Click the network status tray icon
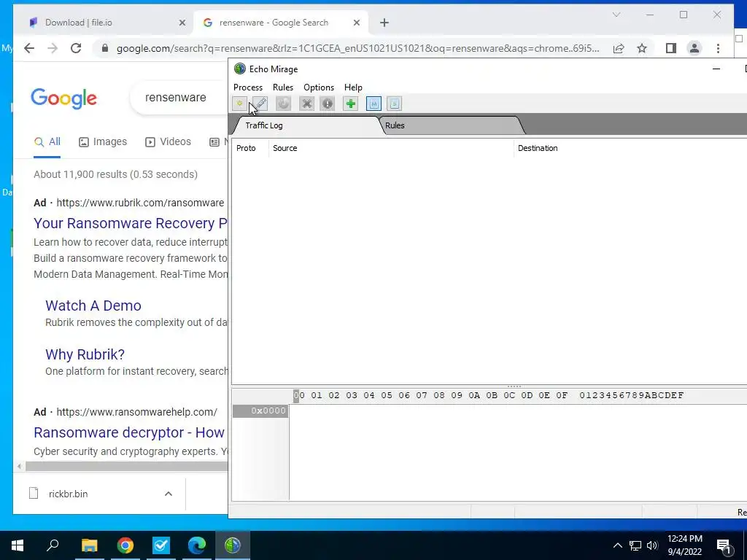747x560 pixels. (x=635, y=545)
